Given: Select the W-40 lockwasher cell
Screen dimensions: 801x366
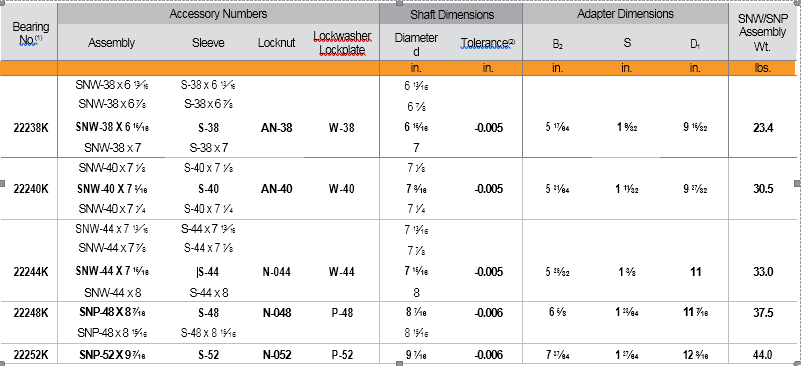Looking at the screenshot, I should point(341,189).
